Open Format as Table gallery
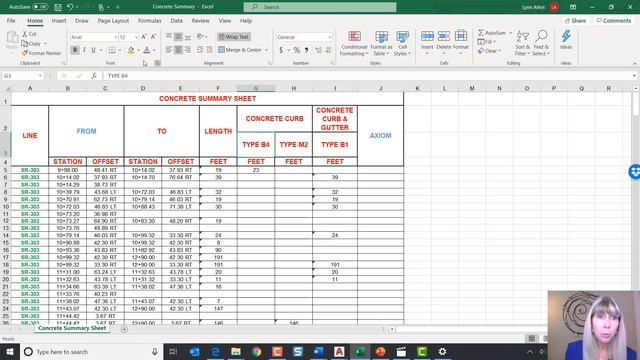Viewport: 640px width, 360px height. click(381, 43)
